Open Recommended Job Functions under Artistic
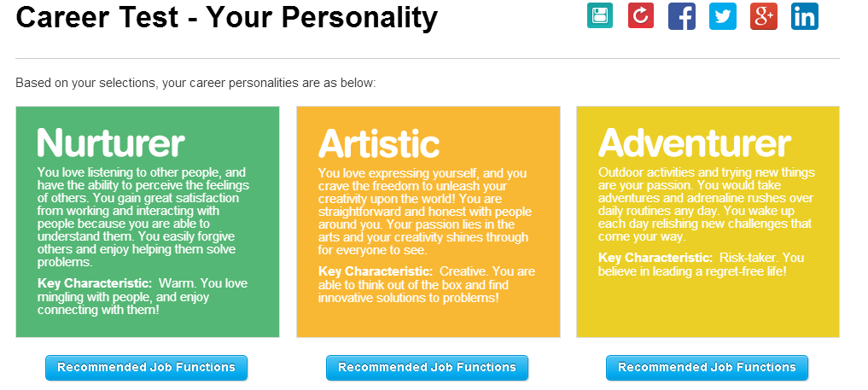This screenshot has width=868, height=390. (427, 368)
